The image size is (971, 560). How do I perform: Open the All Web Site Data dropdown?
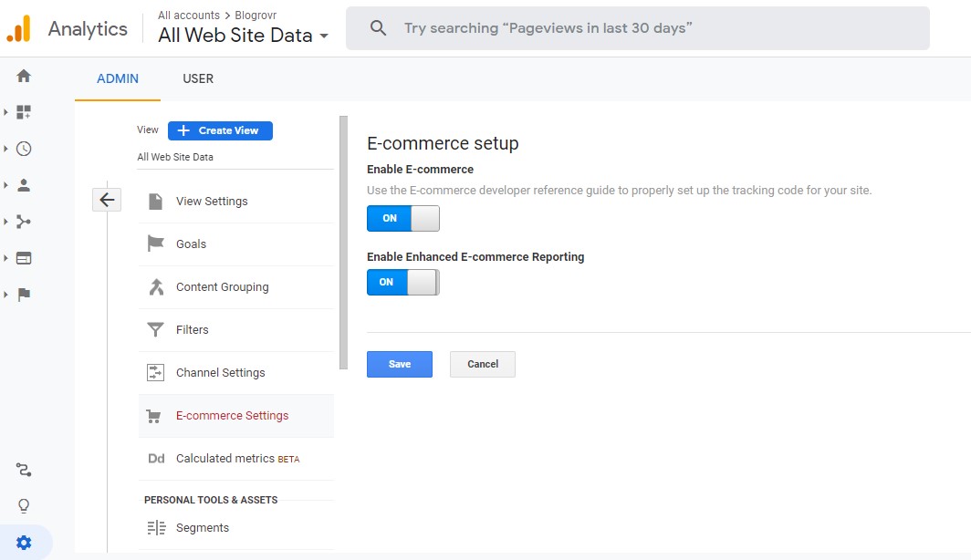(243, 36)
